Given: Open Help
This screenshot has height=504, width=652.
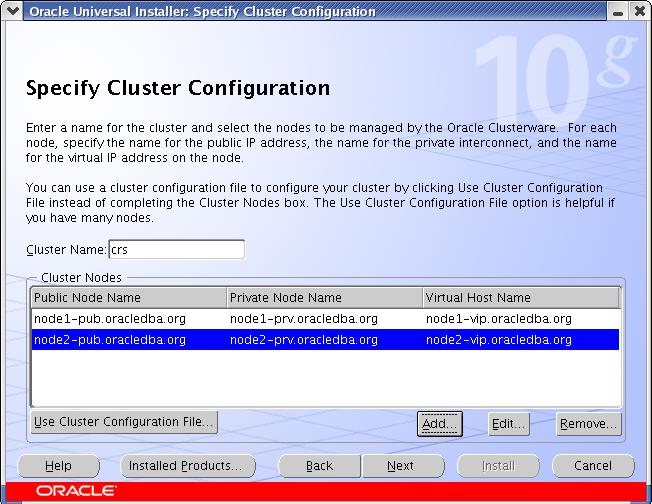Looking at the screenshot, I should [58, 466].
